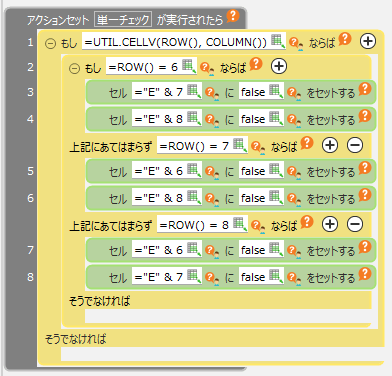Image resolution: width=392 pixels, height=376 pixels.
Task: Open cell picker beside =ROW() = 6
Action: (189, 66)
